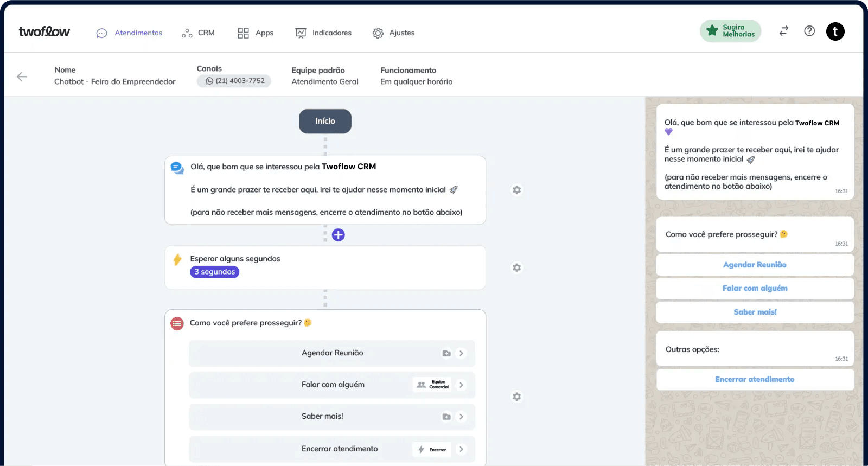868x466 pixels.
Task: Click preview button Falar com alguém
Action: 755,288
